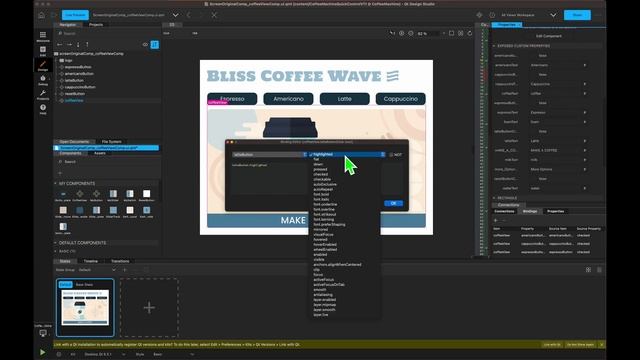Open the workspace selector dropdown
The width and height of the screenshot is (640, 360).
pos(553,15)
